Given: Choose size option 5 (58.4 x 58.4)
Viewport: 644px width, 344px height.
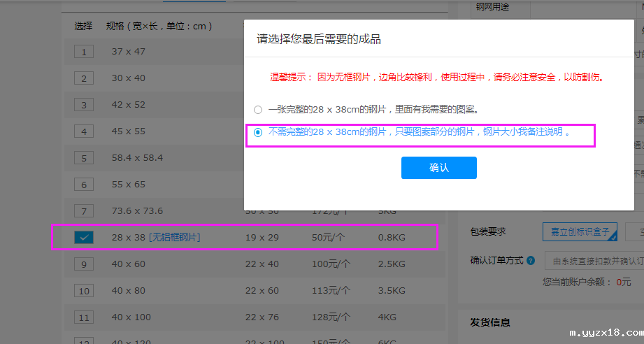Looking at the screenshot, I should point(84,158).
